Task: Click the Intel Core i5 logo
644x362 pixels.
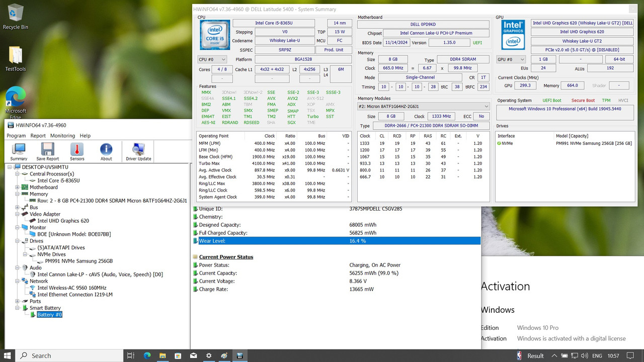Action: (x=215, y=35)
